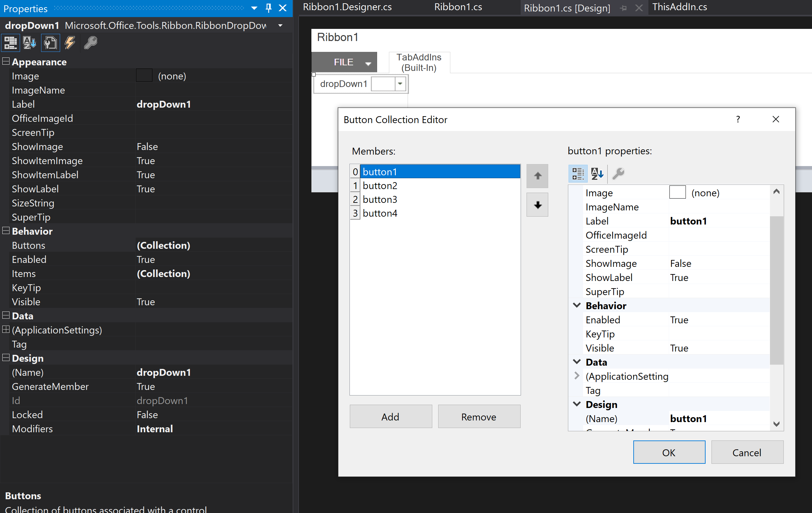
Task: Remove the selected member
Action: click(x=479, y=417)
